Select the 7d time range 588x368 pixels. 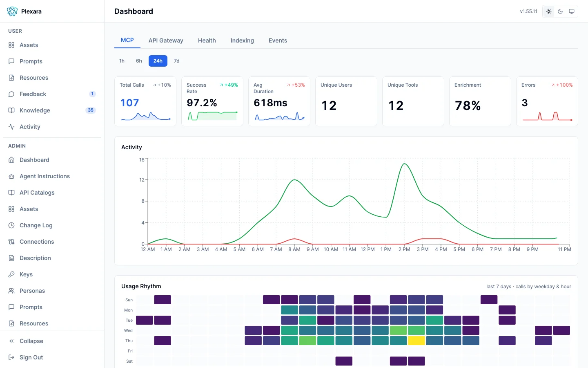[176, 61]
